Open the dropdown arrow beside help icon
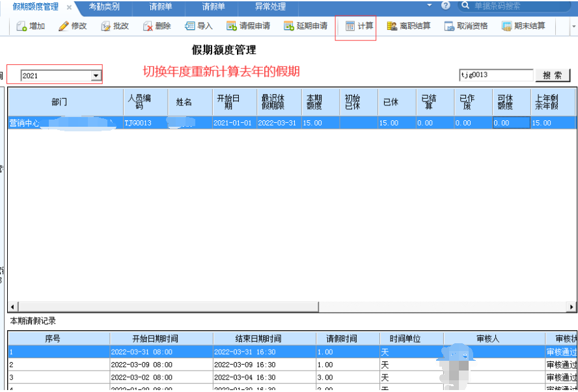The width and height of the screenshot is (578, 392). 430,5
